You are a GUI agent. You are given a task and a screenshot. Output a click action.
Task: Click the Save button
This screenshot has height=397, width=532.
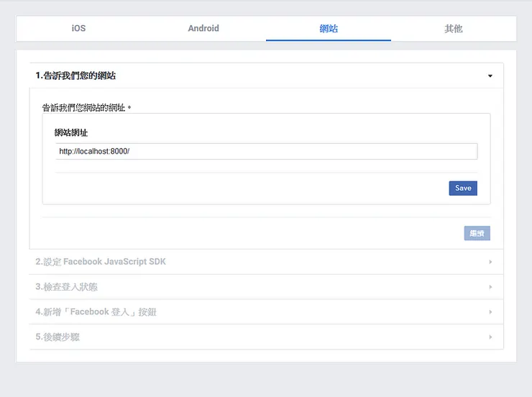[463, 188]
